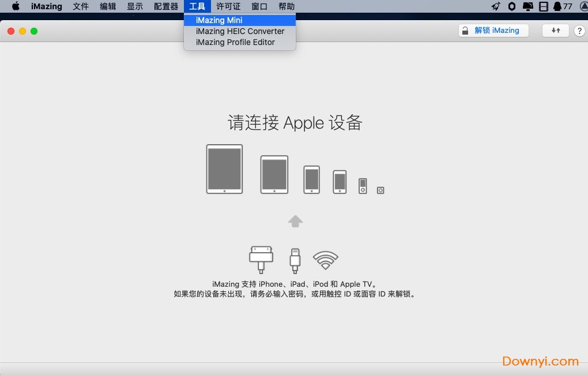Open the QQ penguin status icon
The height and width of the screenshot is (375, 588).
point(557,6)
